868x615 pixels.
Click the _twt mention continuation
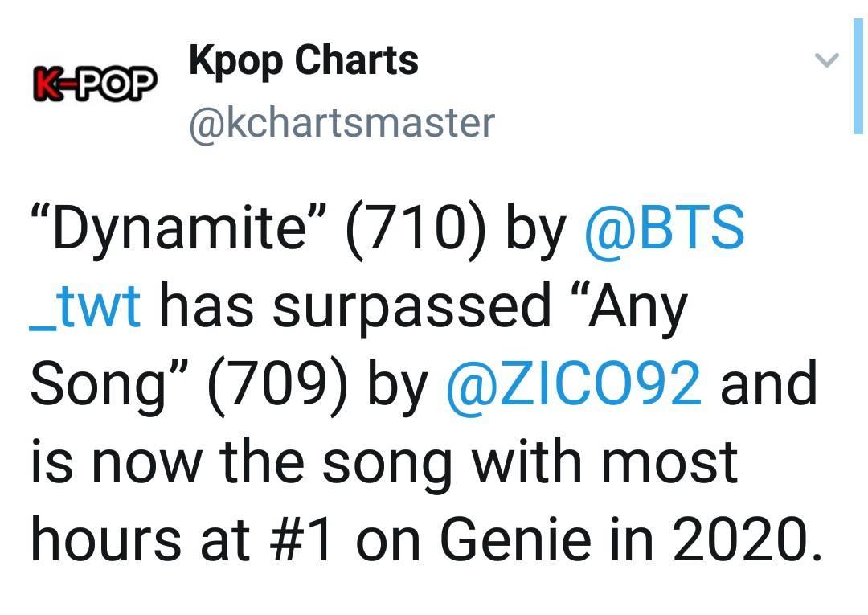tap(84, 306)
